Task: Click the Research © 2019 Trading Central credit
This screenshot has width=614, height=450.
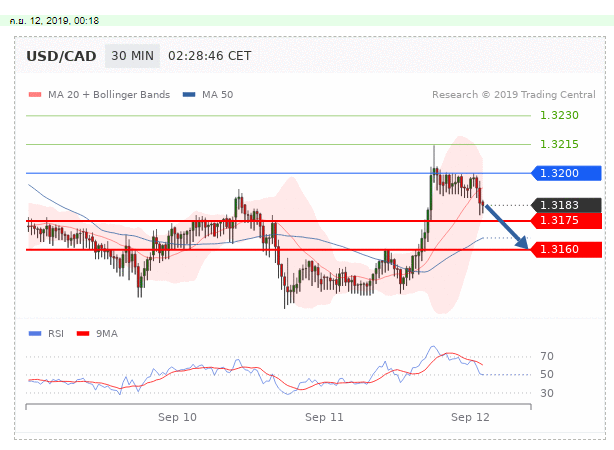Action: pyautogui.click(x=514, y=95)
